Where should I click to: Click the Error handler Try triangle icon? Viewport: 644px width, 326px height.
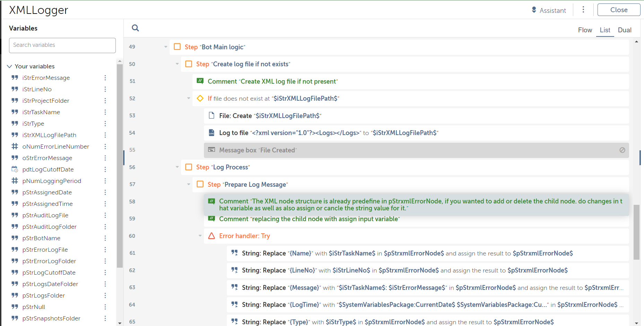pos(212,236)
